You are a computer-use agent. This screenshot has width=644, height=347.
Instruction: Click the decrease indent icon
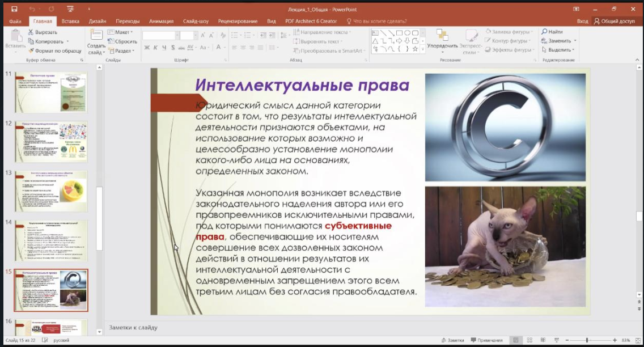pyautogui.click(x=263, y=35)
